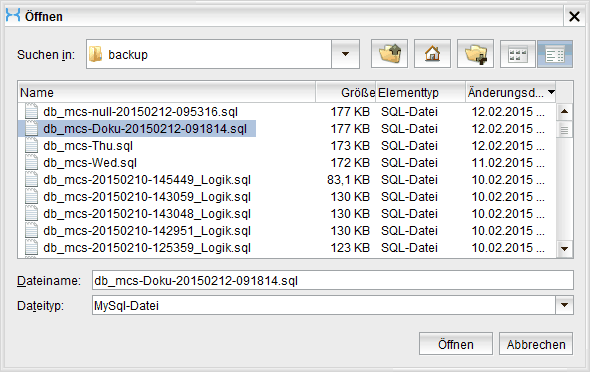Viewport: 590px width, 372px height.
Task: Click the vertical scrollbar thumb
Action: 564,130
